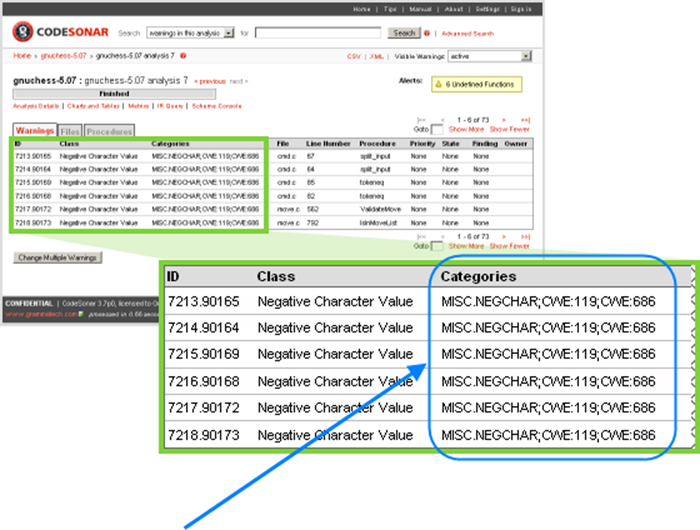Viewport: 700px width, 530px height.
Task: Open About in the top menu bar
Action: click(454, 9)
